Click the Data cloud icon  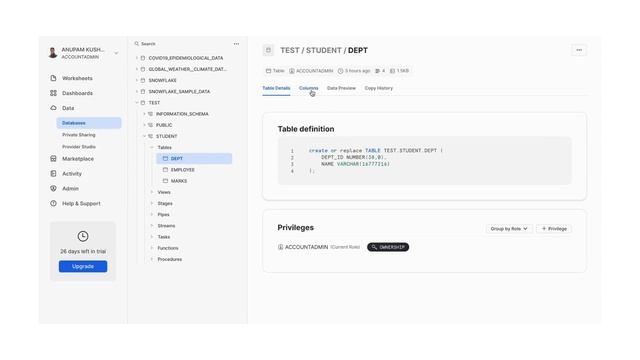point(53,108)
